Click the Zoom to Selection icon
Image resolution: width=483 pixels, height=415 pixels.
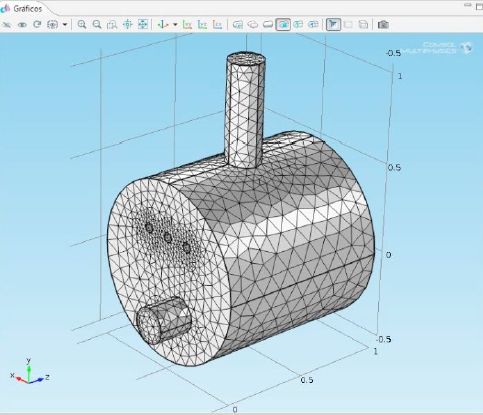coord(127,24)
